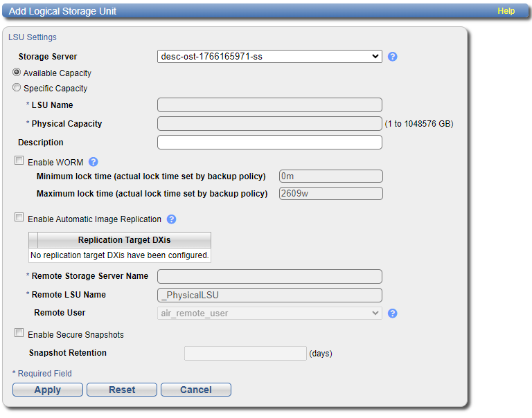Click help icon beside Enable WORM
Image resolution: width=532 pixels, height=418 pixels.
point(94,162)
